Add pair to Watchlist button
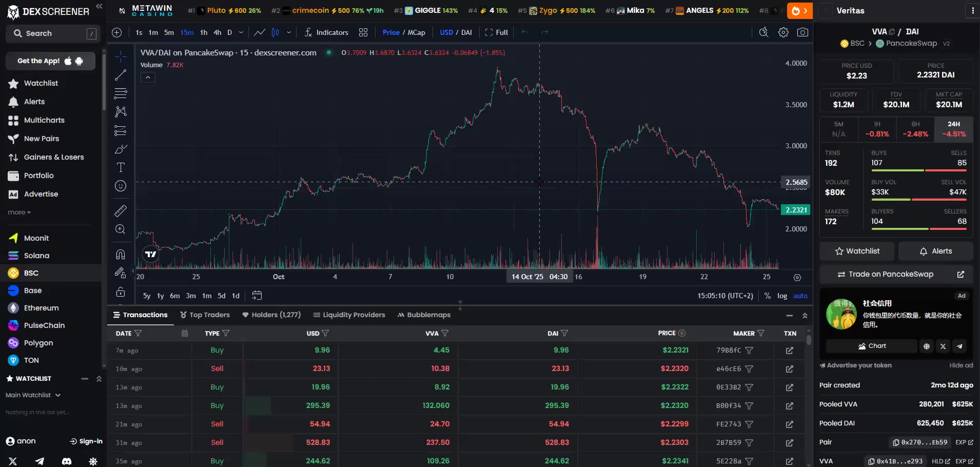The height and width of the screenshot is (467, 980). 857,251
